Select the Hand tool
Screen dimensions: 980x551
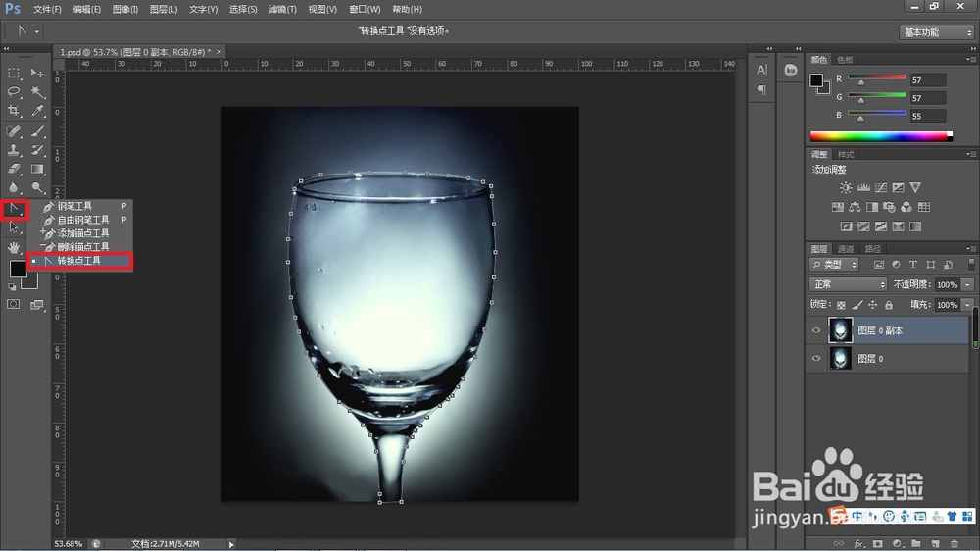click(x=14, y=248)
